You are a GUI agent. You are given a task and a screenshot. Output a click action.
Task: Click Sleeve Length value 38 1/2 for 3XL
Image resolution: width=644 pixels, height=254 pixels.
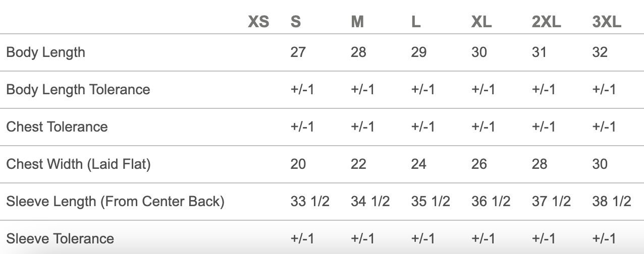612,202
